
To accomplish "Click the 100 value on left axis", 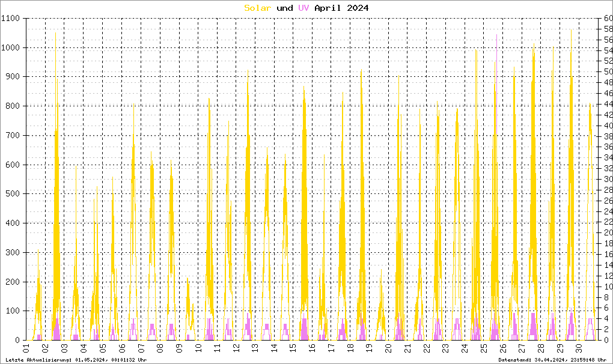I will point(14,311).
